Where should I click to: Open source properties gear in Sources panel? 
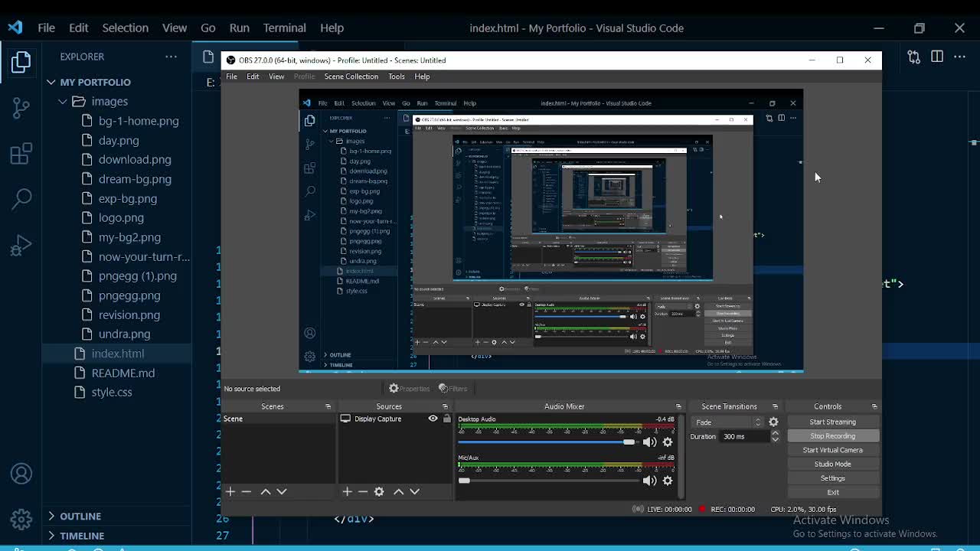click(x=379, y=491)
